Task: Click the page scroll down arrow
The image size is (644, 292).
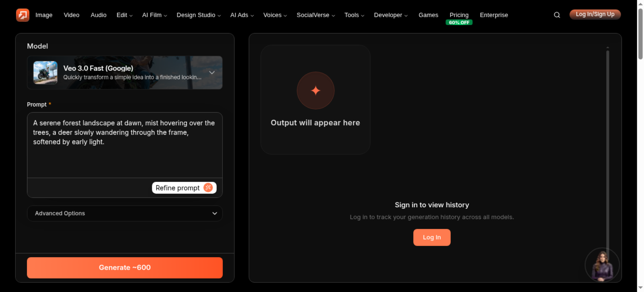Action: pyautogui.click(x=640, y=287)
